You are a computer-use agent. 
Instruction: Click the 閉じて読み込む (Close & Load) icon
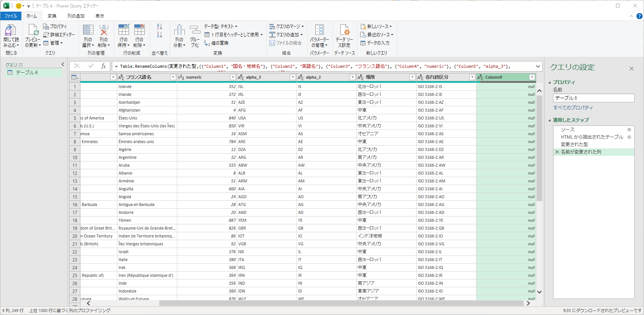[10, 31]
